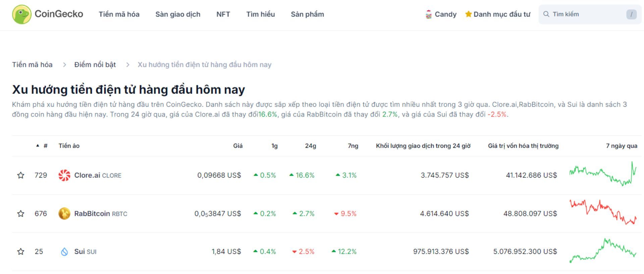This screenshot has width=644, height=274.
Task: Click Sui price 1,84 US$
Action: pos(226,252)
